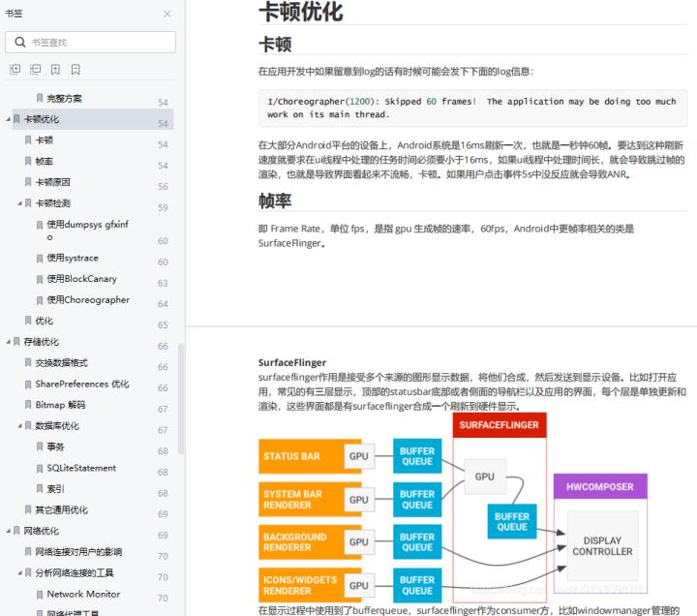The height and width of the screenshot is (616, 697).
Task: Open the 交换数据格式 bookmark
Action: [x=61, y=362]
